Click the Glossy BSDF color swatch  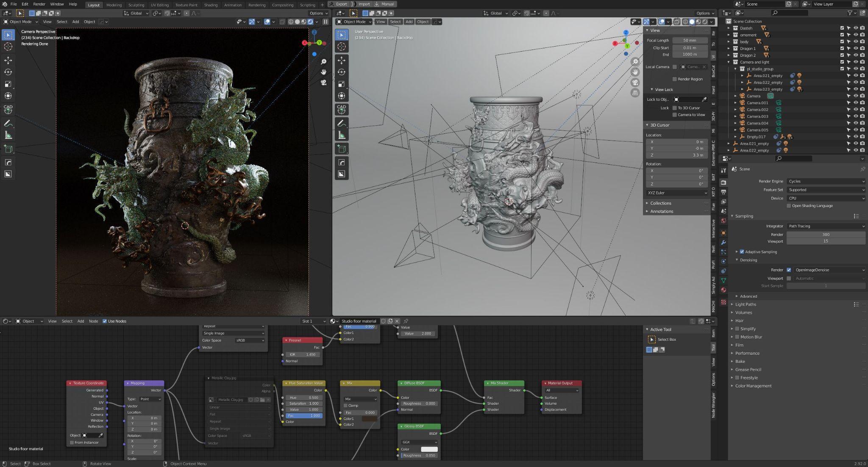point(429,449)
